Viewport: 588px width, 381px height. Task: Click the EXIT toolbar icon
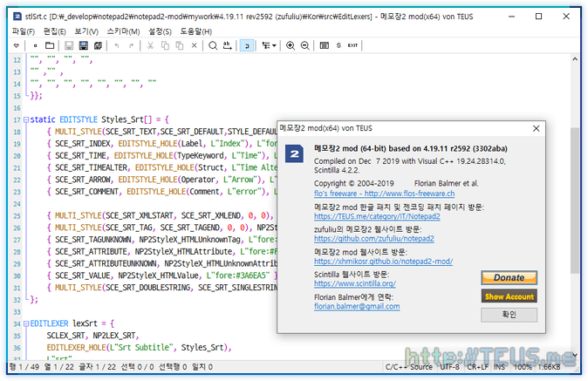(352, 45)
